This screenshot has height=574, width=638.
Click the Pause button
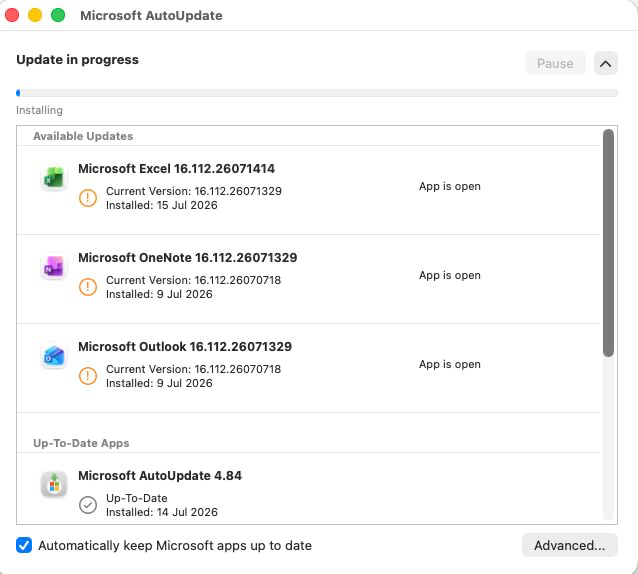[x=555, y=63]
